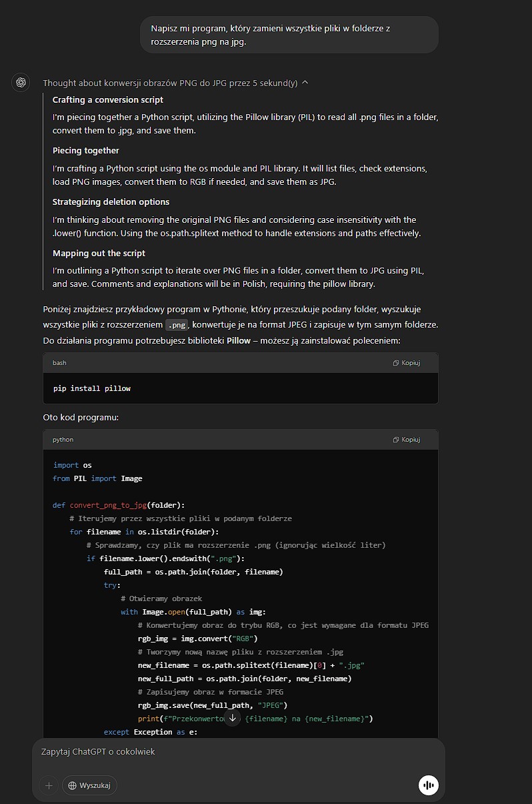532x804 pixels.
Task: Click the def convert_png_to_jpg code line
Action: (x=119, y=505)
